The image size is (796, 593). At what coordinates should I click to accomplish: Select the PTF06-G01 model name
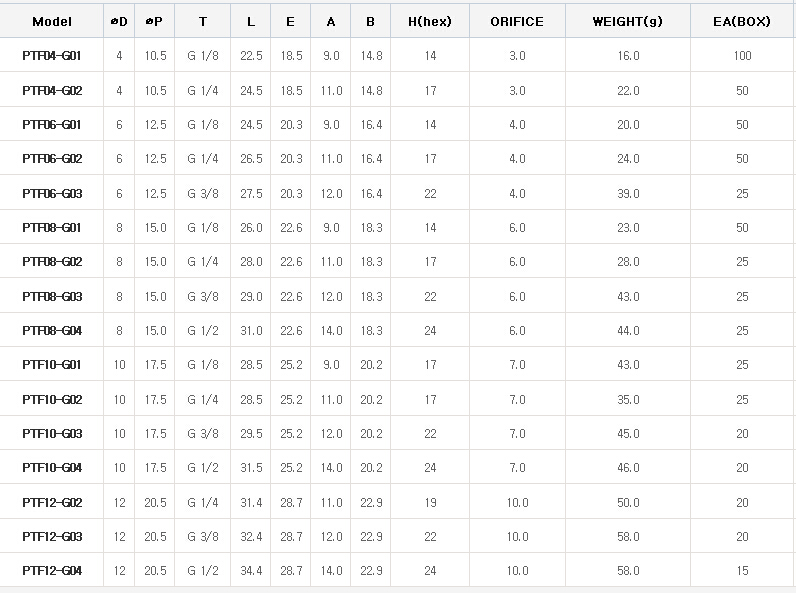(52, 125)
